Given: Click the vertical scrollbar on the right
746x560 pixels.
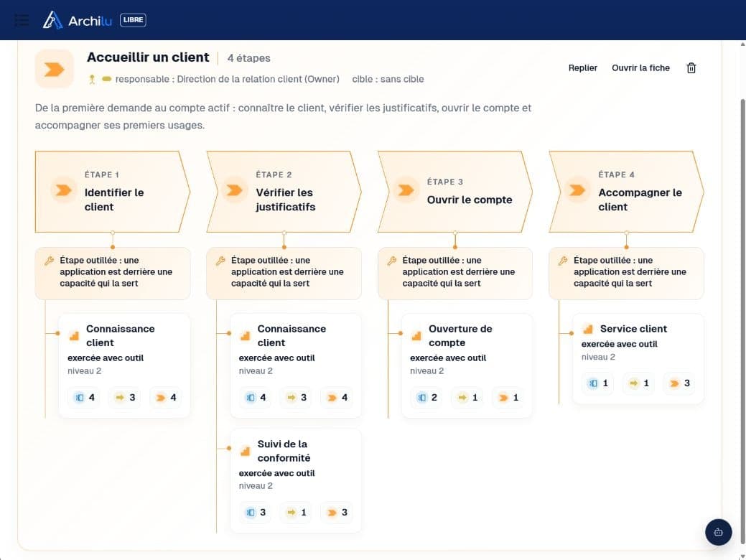Looking at the screenshot, I should coord(742,321).
